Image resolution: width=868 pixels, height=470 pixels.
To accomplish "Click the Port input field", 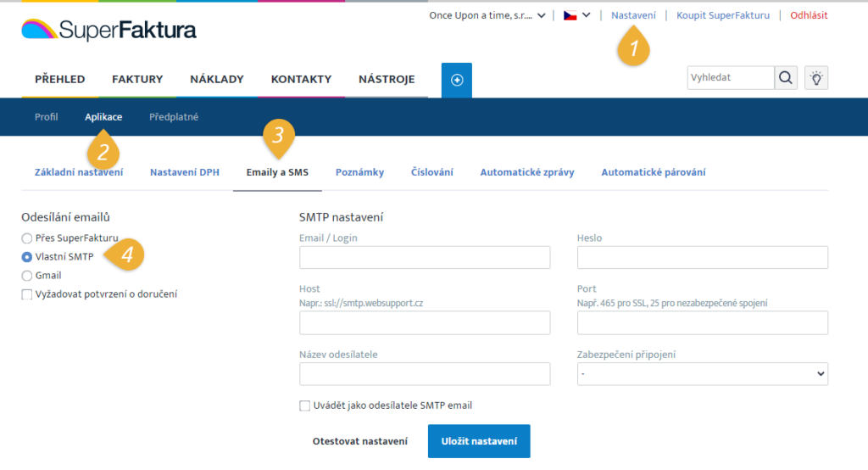I will (703, 322).
